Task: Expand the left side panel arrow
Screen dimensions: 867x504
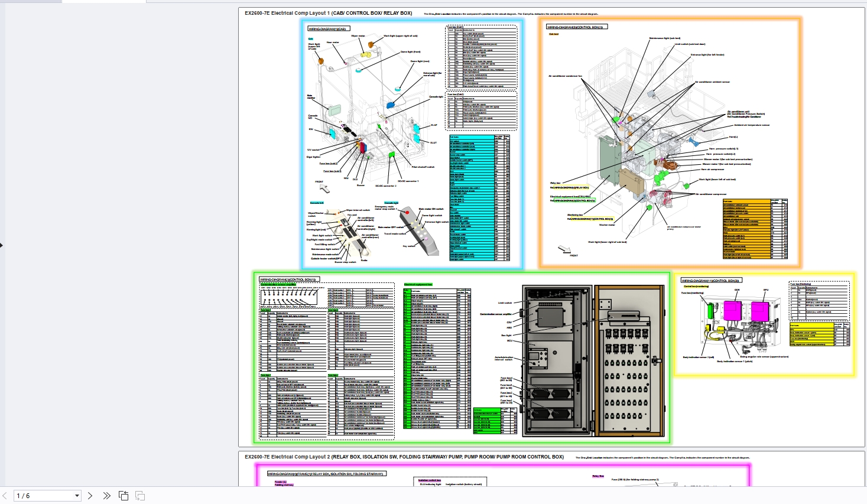Action: coord(2,245)
